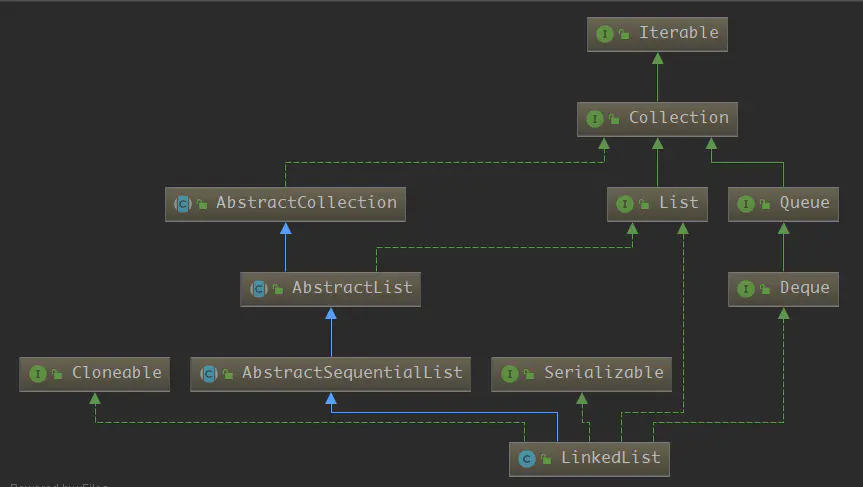This screenshot has height=487, width=863.
Task: Click the abstract class icon on AbstractList
Action: (x=259, y=289)
